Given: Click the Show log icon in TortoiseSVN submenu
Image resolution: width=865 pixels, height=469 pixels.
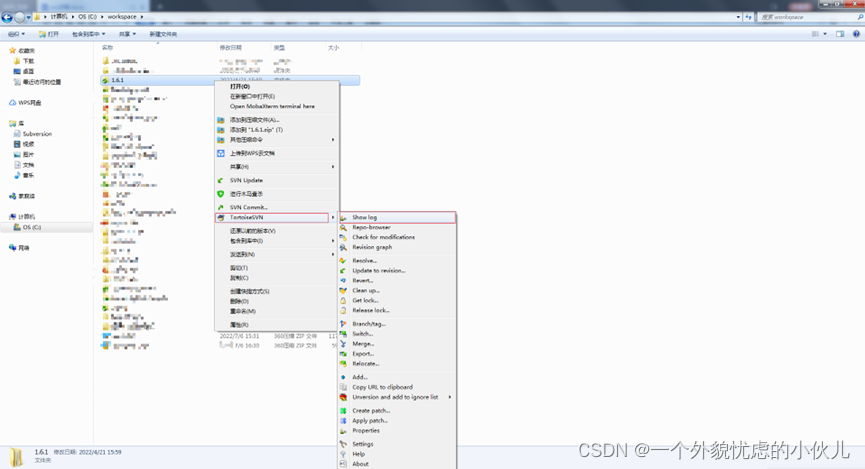Looking at the screenshot, I should pyautogui.click(x=343, y=217).
